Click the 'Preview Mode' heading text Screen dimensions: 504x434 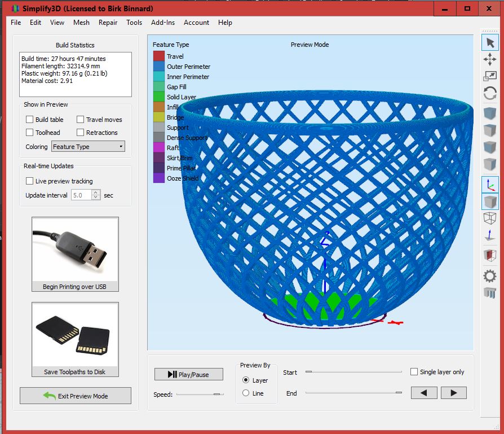(310, 45)
